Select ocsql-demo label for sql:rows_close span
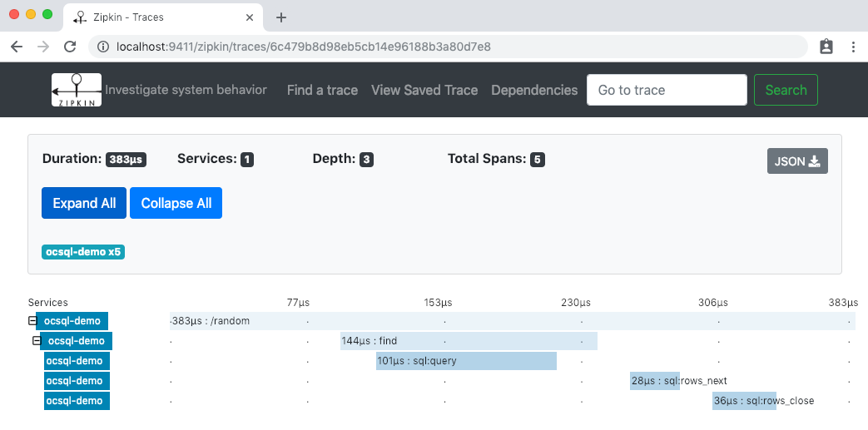Viewport: 868px width, 430px height. click(77, 401)
